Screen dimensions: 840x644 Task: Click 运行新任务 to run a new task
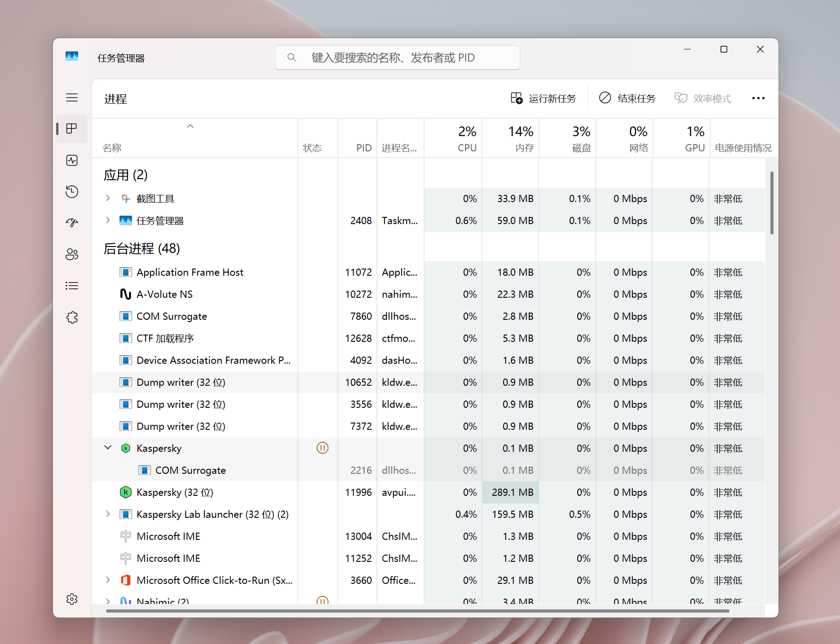pos(544,98)
